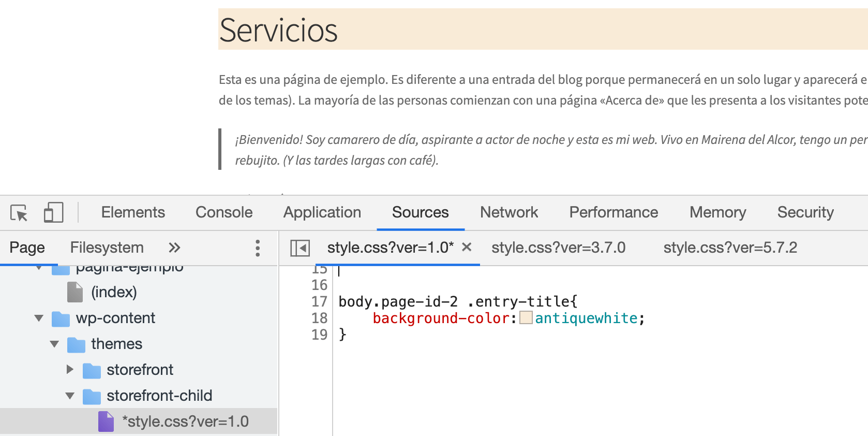Click the themes folder icon
The width and height of the screenshot is (868, 436).
click(76, 345)
